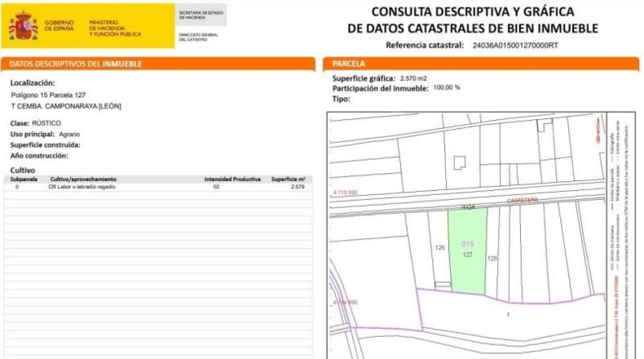Click the 'CONSULTA DESCRIPTIVA Y GRÁFICA' title line
Screen dimensions: 644x359
tap(473, 11)
